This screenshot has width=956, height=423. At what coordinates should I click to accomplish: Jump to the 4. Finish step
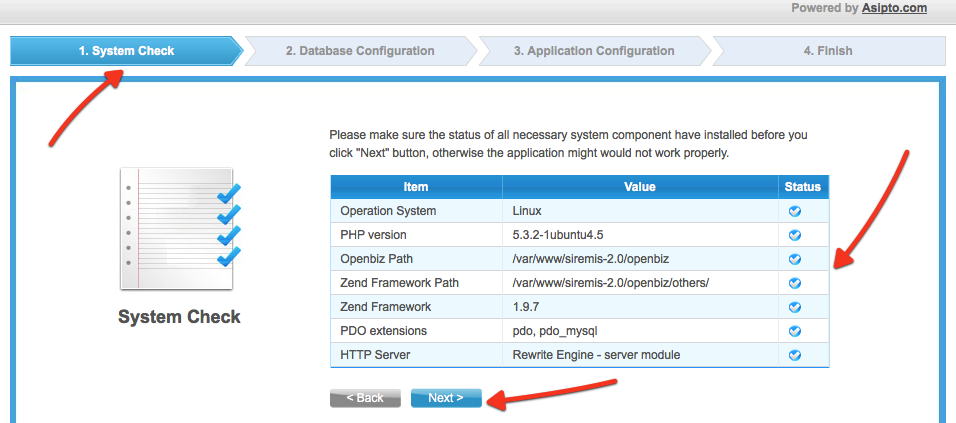pyautogui.click(x=828, y=51)
